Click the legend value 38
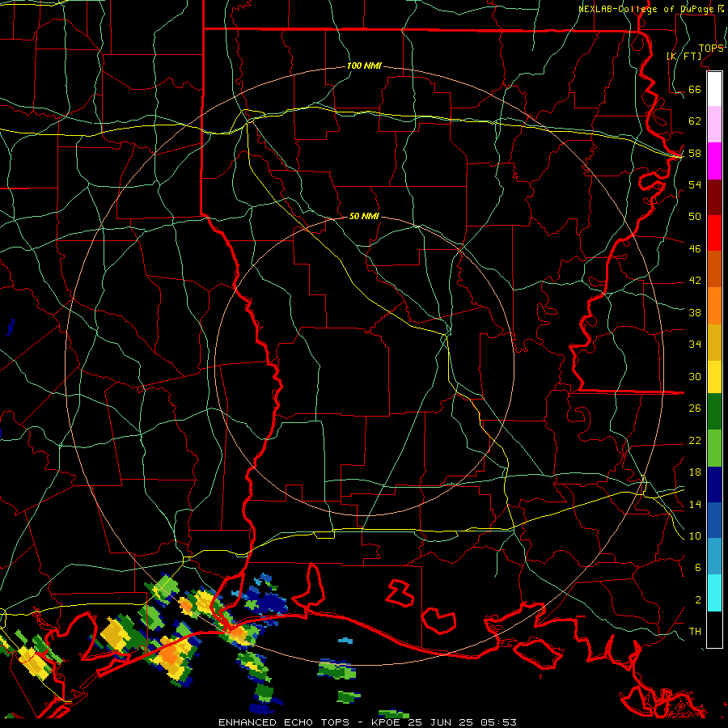 pos(695,312)
